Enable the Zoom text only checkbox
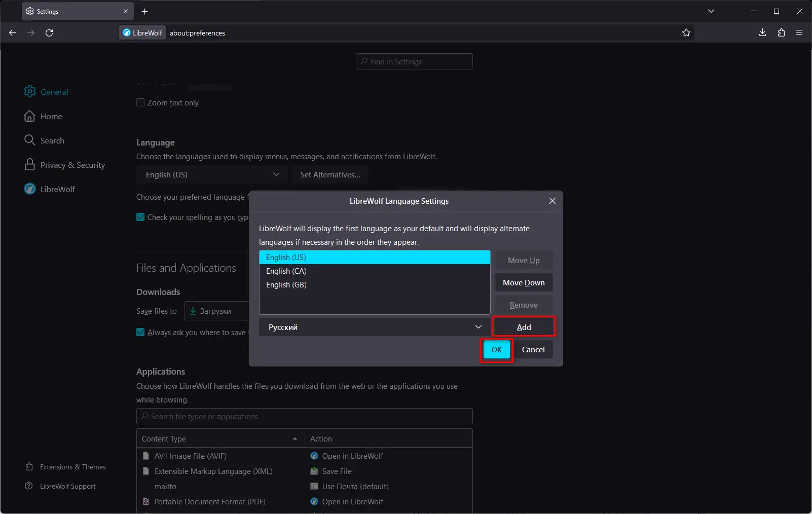 tap(140, 102)
